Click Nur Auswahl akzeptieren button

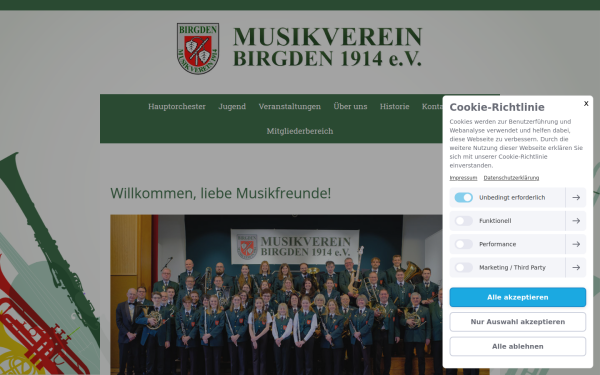click(517, 322)
